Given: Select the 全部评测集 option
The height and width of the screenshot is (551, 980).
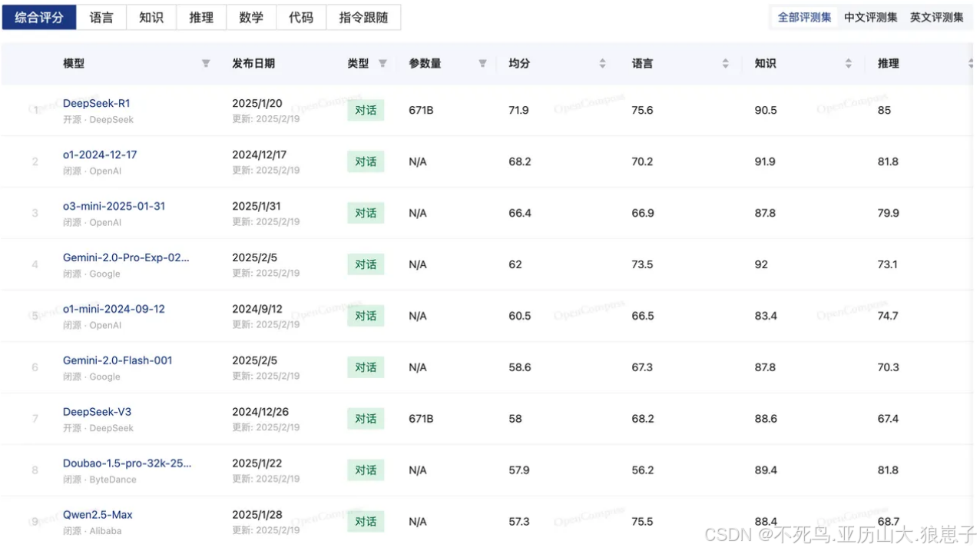Looking at the screenshot, I should point(804,17).
